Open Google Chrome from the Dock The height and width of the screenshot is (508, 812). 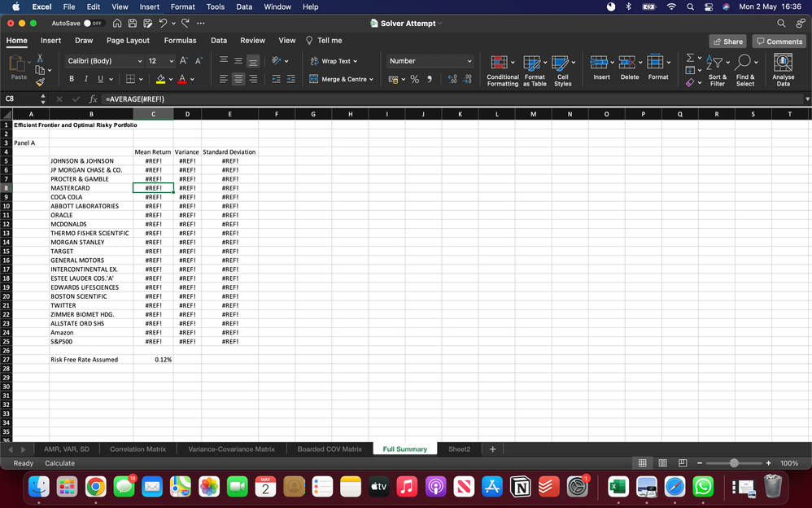coord(96,488)
